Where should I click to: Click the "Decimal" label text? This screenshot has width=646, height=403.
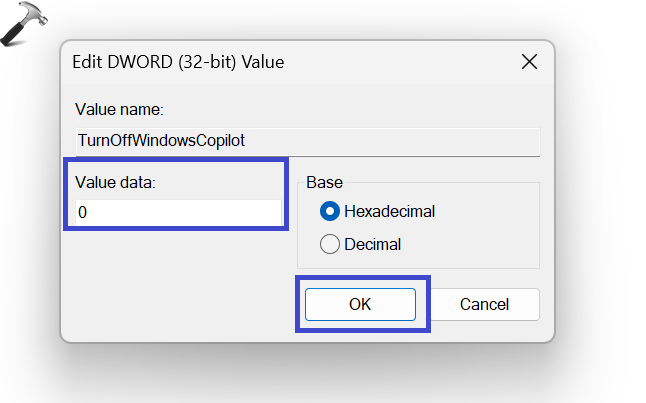[372, 244]
